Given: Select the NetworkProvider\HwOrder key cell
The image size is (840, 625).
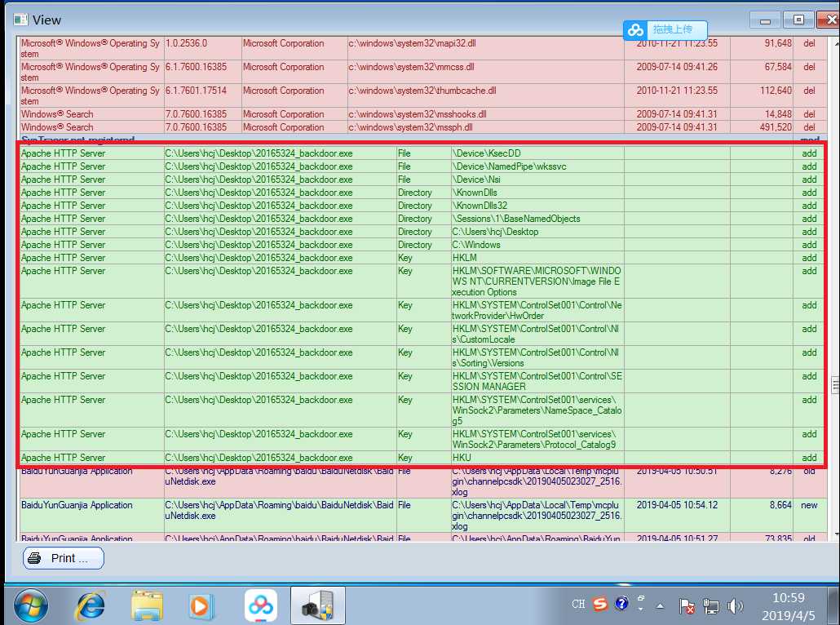Looking at the screenshot, I should (537, 310).
